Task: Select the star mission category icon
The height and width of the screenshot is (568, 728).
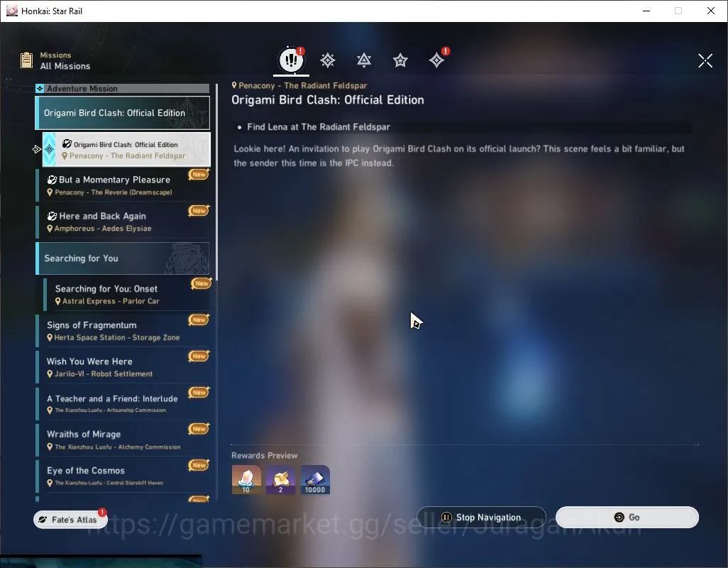Action: (x=400, y=60)
